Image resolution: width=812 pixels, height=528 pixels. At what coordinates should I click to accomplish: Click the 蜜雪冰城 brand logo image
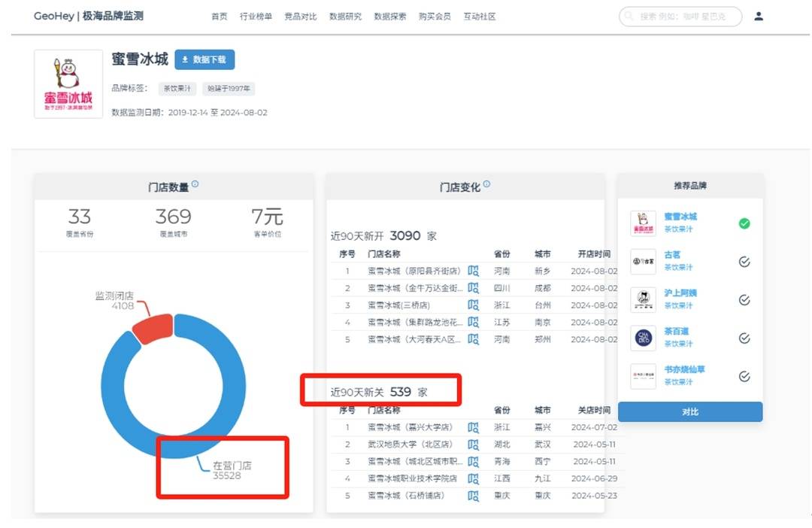[68, 84]
